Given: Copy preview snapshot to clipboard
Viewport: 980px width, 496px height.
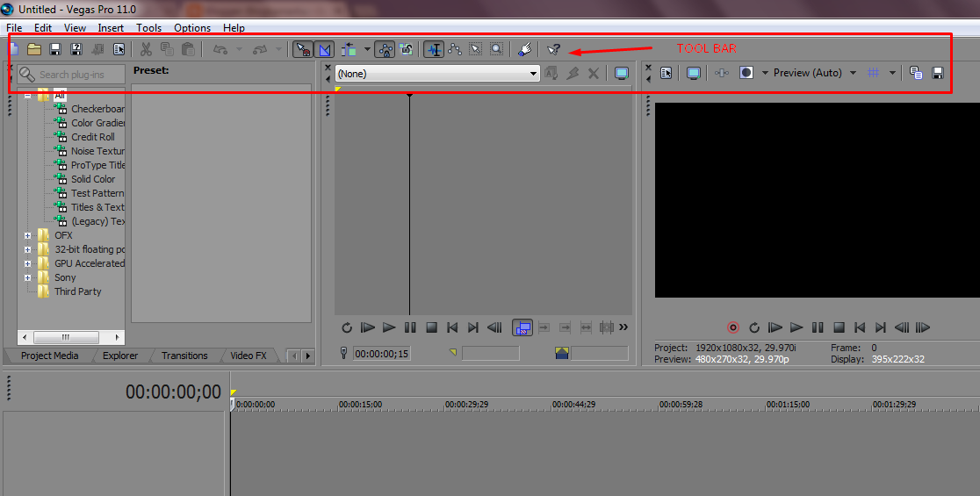Looking at the screenshot, I should pyautogui.click(x=916, y=73).
